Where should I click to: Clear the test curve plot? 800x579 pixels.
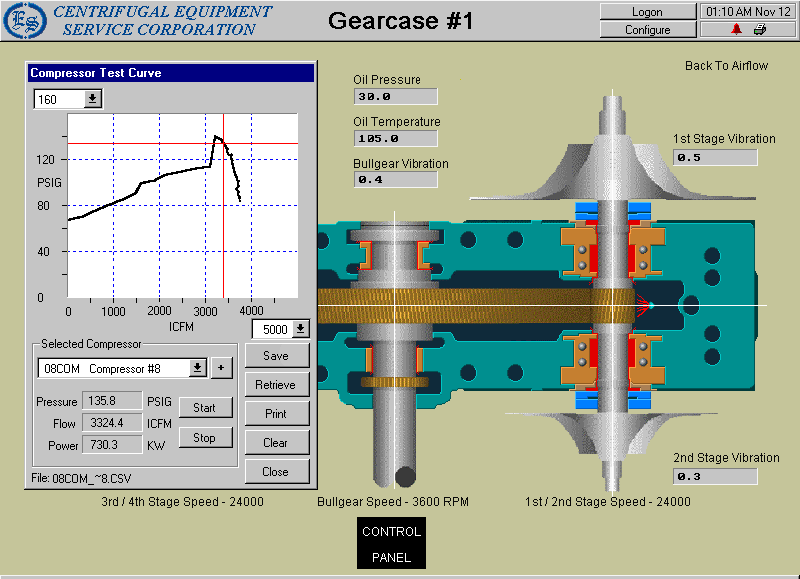coord(276,443)
